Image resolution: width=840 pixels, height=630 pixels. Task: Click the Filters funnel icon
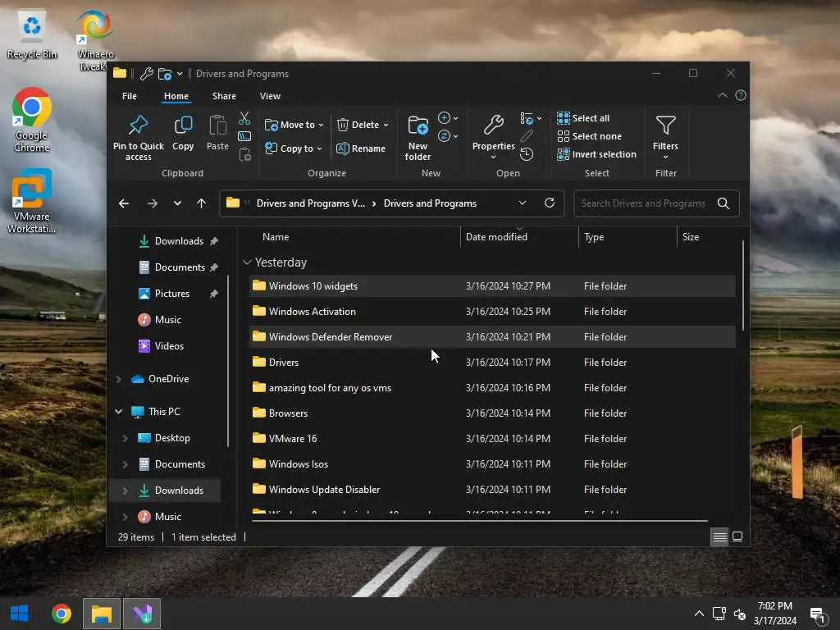pos(665,126)
